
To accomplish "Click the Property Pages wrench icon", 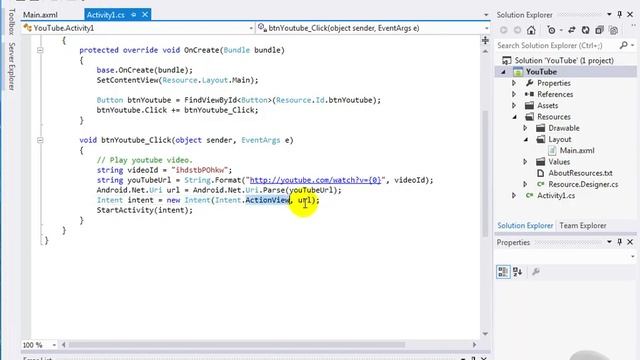I will coord(536,271).
